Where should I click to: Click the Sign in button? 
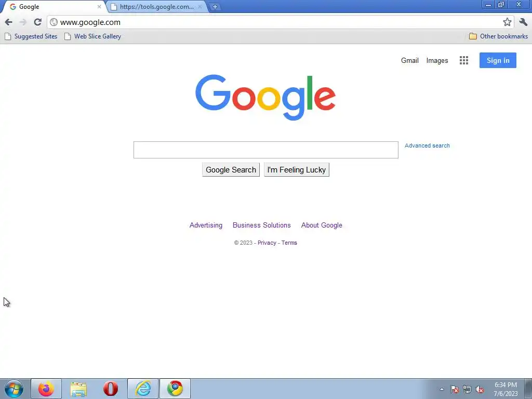(x=498, y=60)
